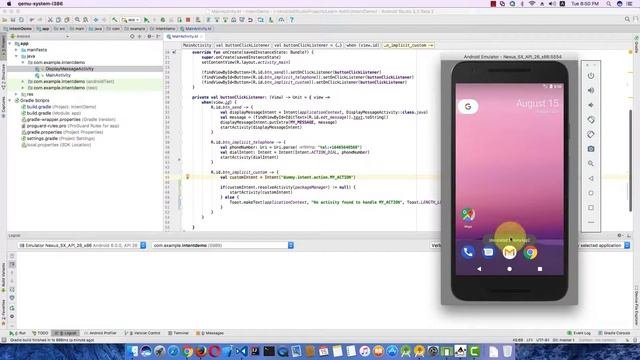Open the Event Log button
640x360 pixels.
click(579, 333)
